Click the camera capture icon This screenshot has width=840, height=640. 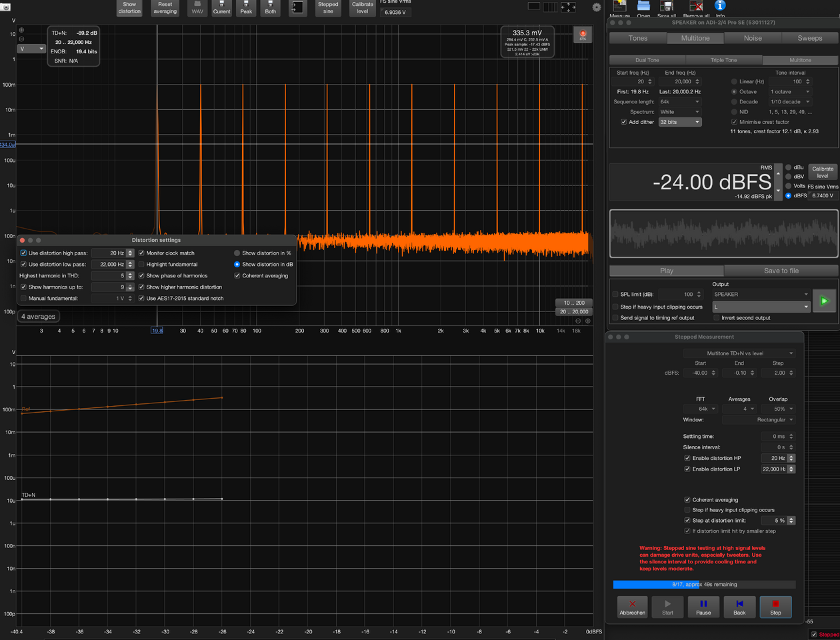(6, 6)
